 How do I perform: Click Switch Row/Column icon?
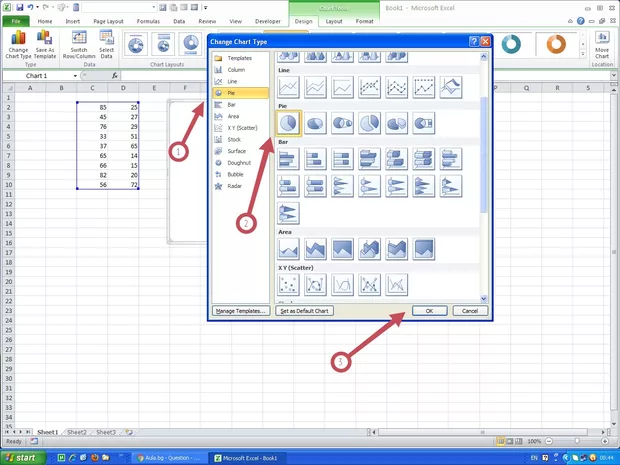coord(79,45)
